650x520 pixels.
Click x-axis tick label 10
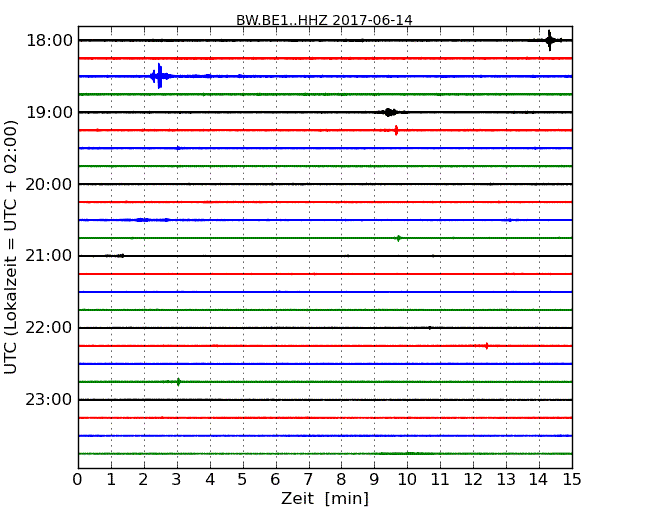(407, 480)
